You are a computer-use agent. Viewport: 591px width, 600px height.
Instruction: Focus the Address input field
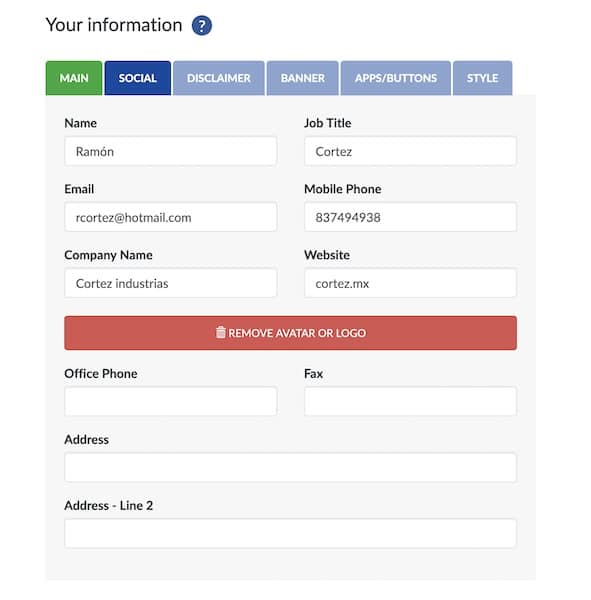[x=291, y=467]
